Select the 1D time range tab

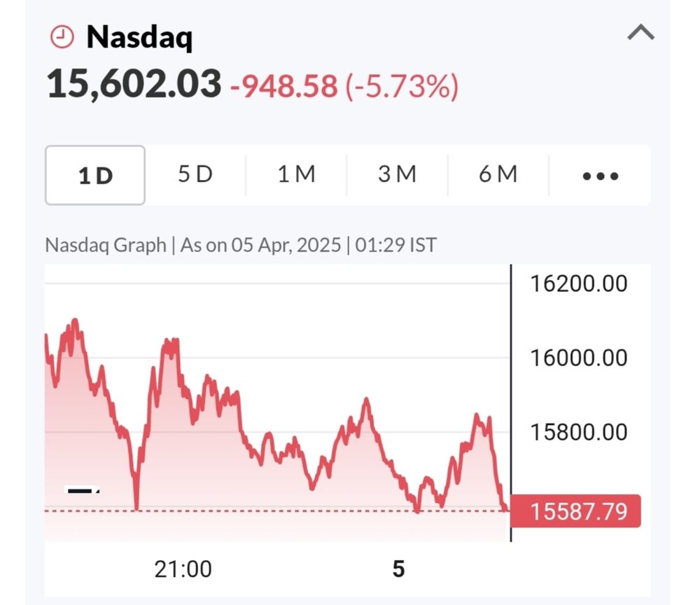(x=95, y=175)
